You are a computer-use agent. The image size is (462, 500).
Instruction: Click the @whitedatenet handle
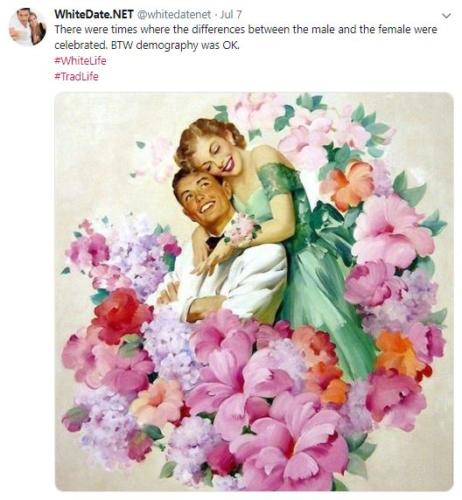tap(174, 14)
